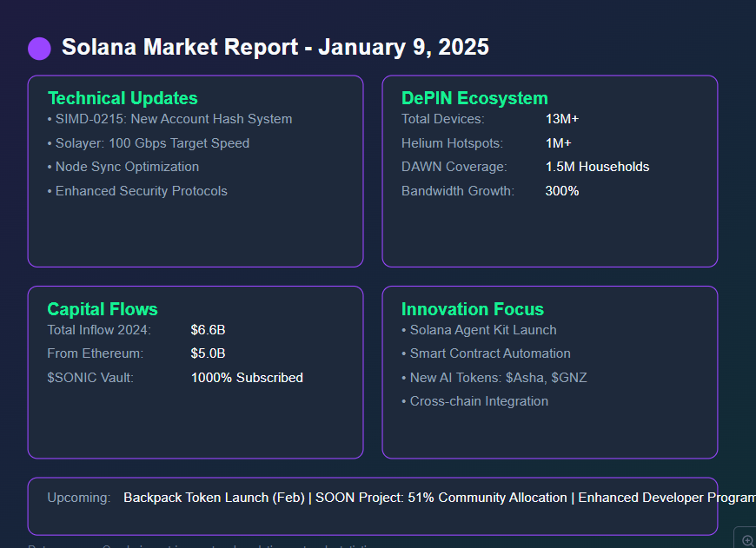The image size is (756, 548).
Task: Click the 'Bandwidth Growth:' label
Action: point(458,191)
